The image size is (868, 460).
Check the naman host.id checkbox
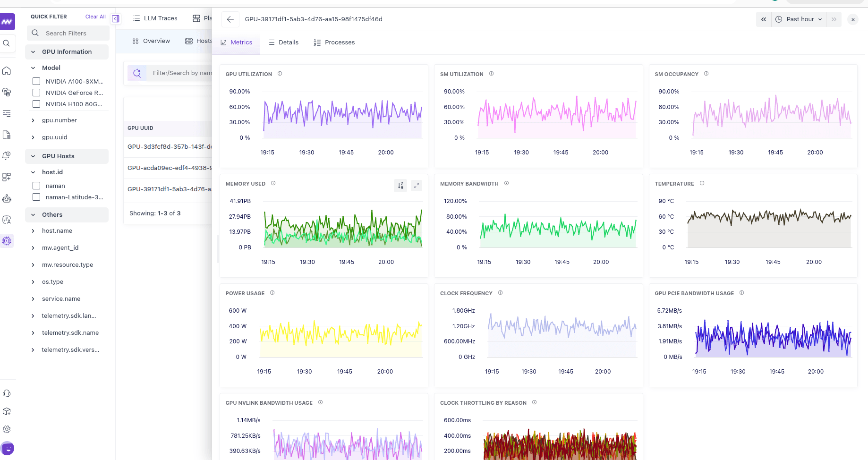point(36,186)
